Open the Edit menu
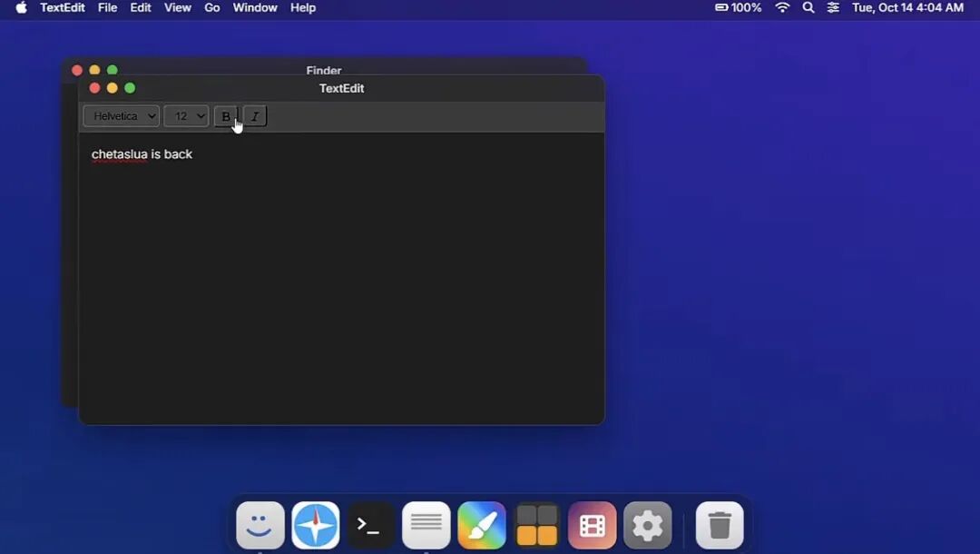The image size is (980, 554). (141, 8)
